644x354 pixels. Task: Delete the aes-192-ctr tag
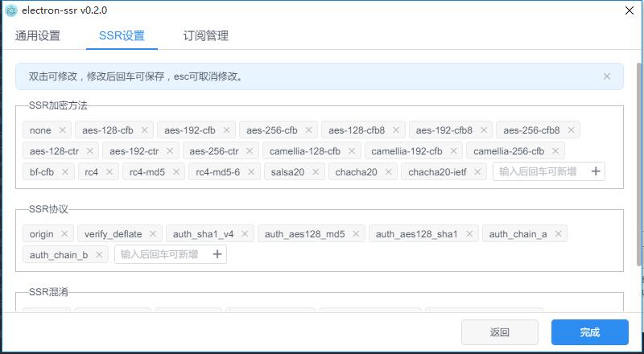170,150
